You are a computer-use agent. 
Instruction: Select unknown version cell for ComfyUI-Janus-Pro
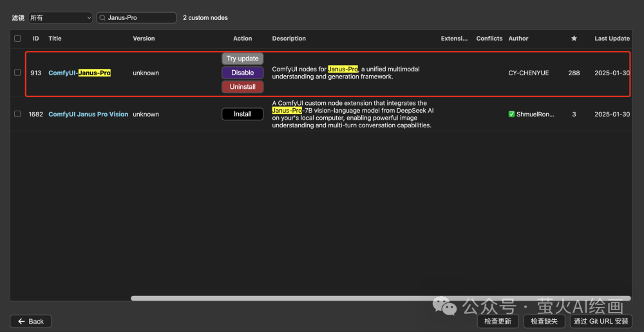tap(146, 73)
